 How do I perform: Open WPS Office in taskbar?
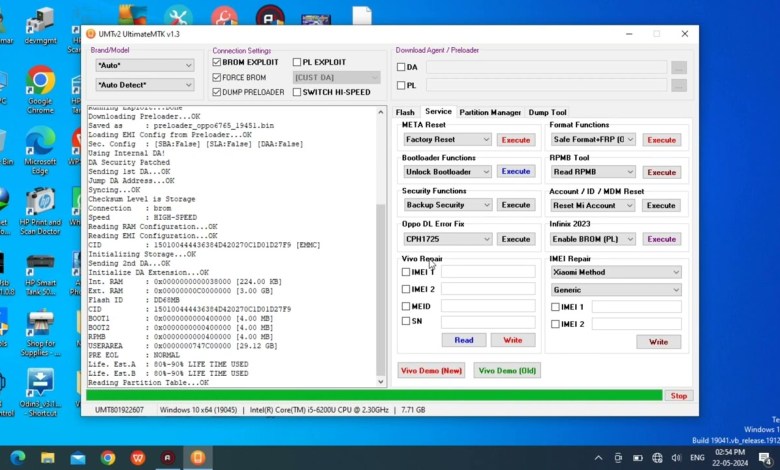138,458
